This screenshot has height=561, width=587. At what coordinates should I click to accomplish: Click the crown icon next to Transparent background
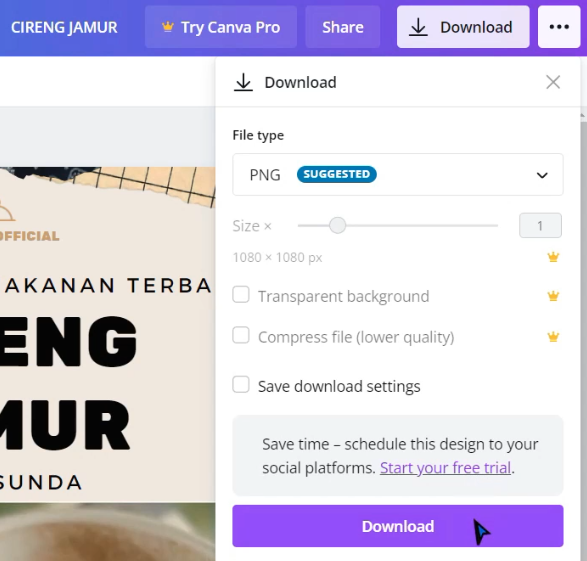pyautogui.click(x=553, y=296)
